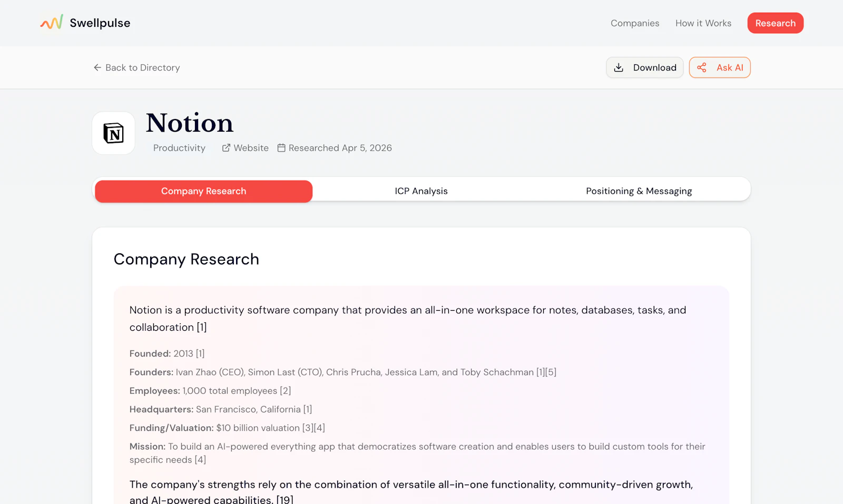The image size is (843, 504).
Task: Click the Employees: 1,000 total employees line
Action: tap(210, 391)
